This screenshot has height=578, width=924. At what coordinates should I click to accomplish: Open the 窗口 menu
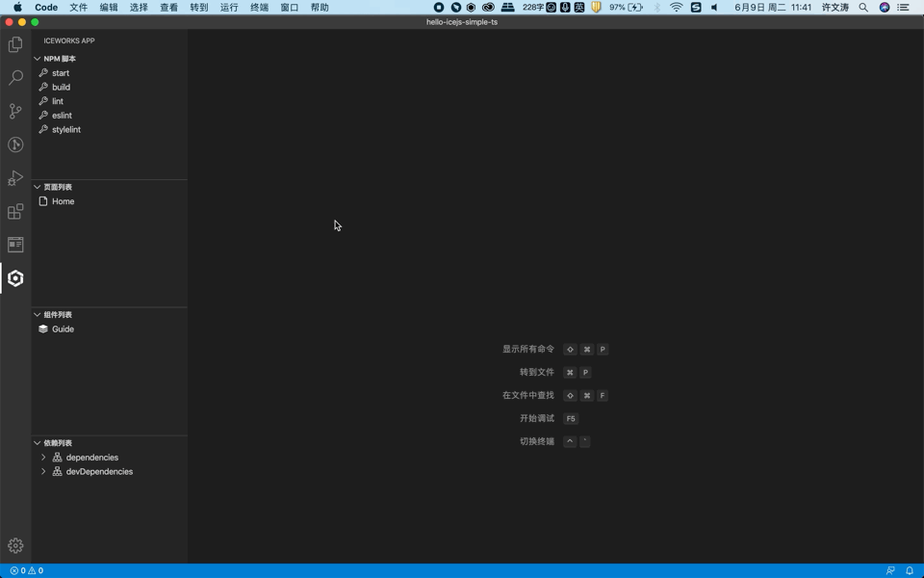tap(289, 7)
